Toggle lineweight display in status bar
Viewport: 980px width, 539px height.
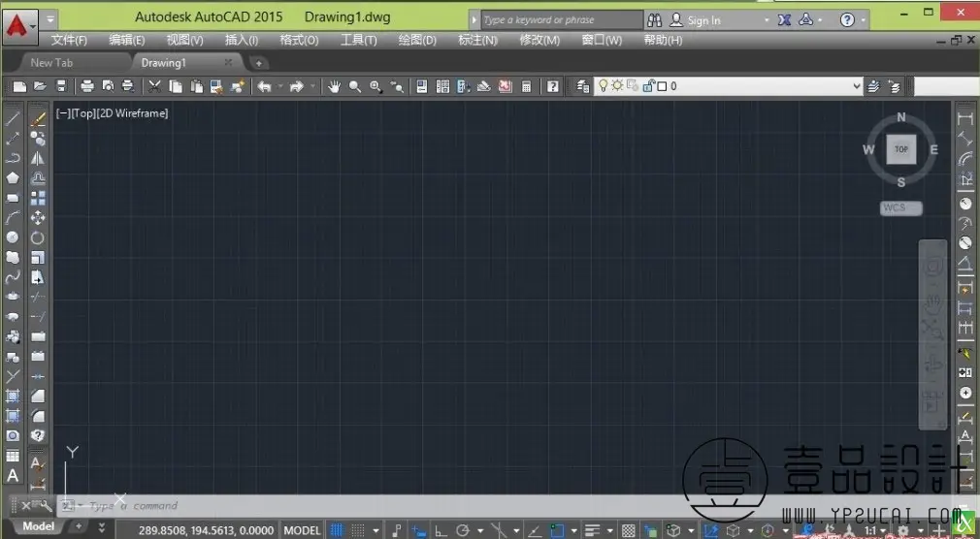(x=592, y=531)
